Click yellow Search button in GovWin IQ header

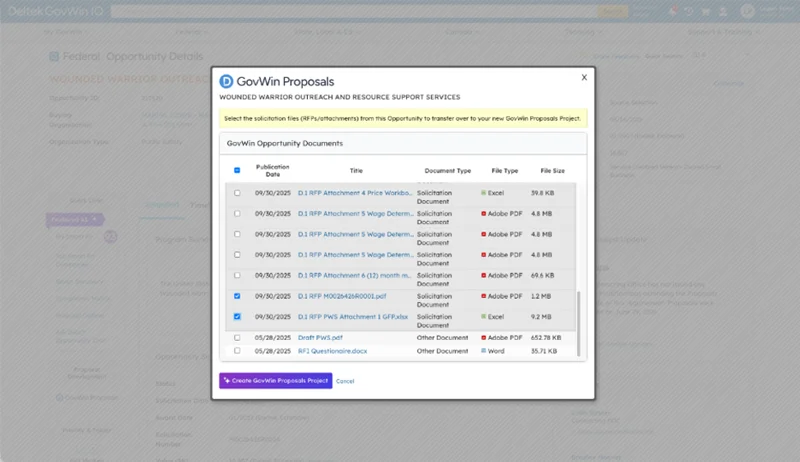pyautogui.click(x=613, y=11)
